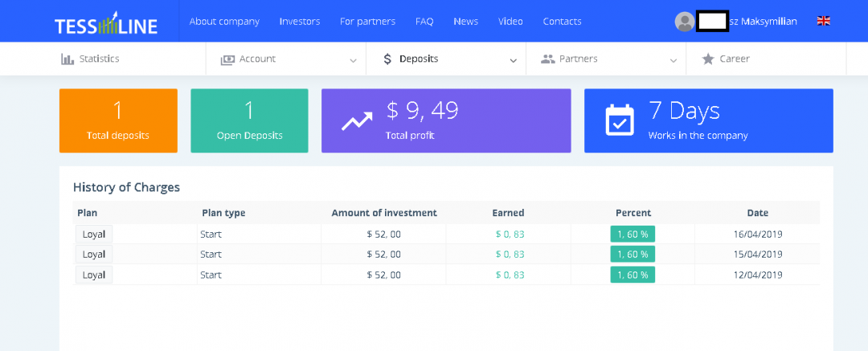The height and width of the screenshot is (351, 868).
Task: Click the user avatar icon
Action: tap(684, 22)
